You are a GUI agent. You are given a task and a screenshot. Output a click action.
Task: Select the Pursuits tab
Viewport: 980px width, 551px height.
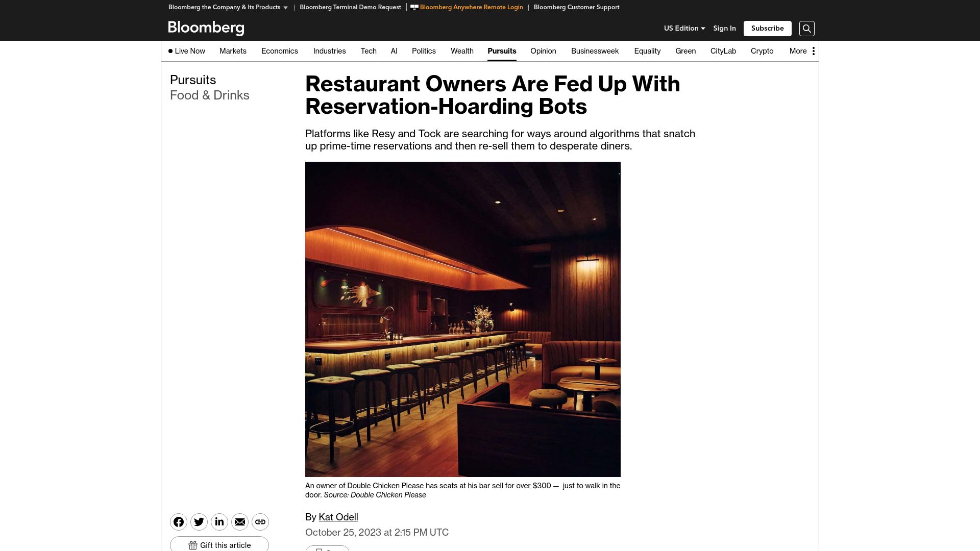point(502,51)
